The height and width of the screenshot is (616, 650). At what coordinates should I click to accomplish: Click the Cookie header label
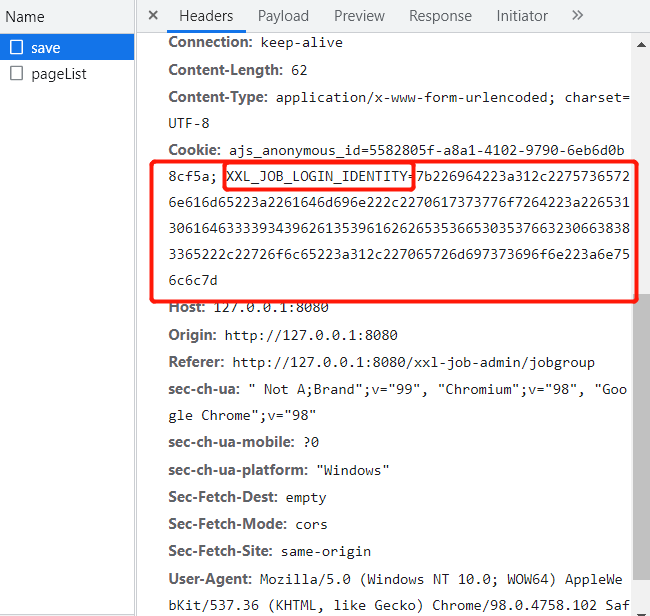(x=194, y=150)
